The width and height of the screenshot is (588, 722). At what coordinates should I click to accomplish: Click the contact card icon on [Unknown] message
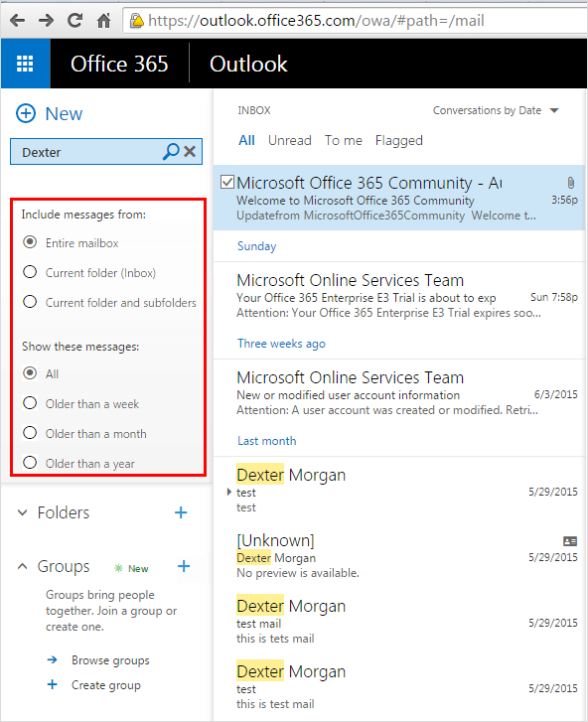tap(570, 541)
